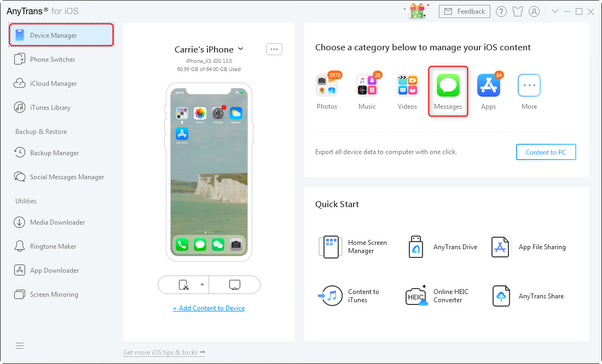Click the "Quick Start" heading
The width and height of the screenshot is (602, 364).
(337, 204)
